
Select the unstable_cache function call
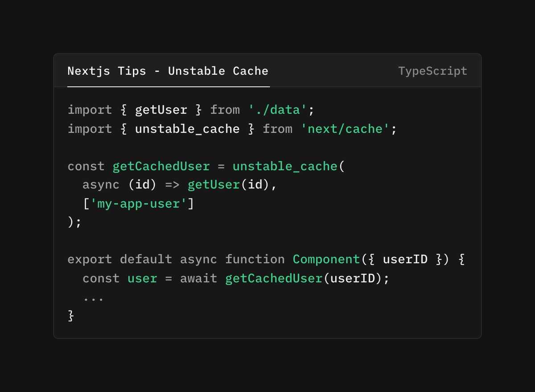click(x=285, y=166)
